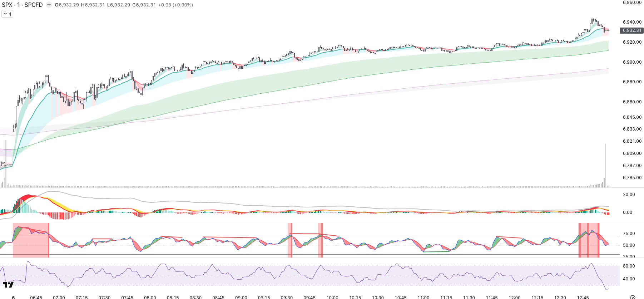Click the +0.03 (+0.00%) change value
Image resolution: width=644 pixels, height=299 pixels.
pyautogui.click(x=175, y=5)
